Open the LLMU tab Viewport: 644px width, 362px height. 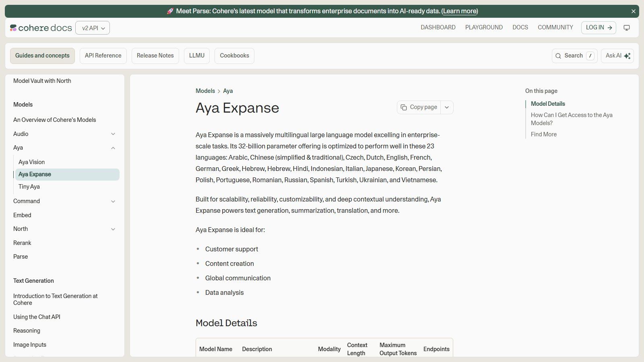(x=197, y=56)
